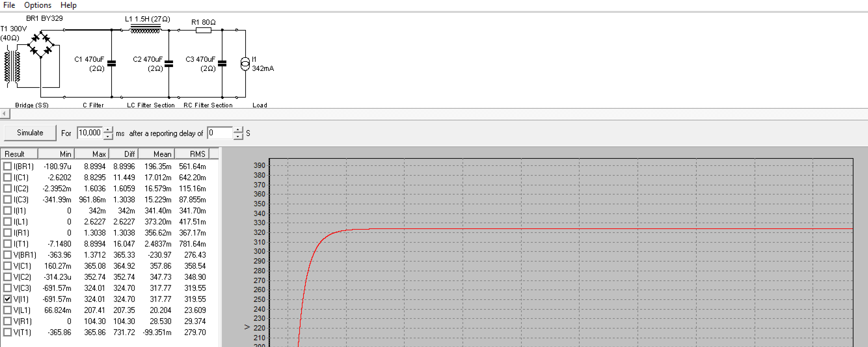Viewport: 868px width, 347px height.
Task: Enable the I(C2) trace checkbox
Action: tap(7, 189)
